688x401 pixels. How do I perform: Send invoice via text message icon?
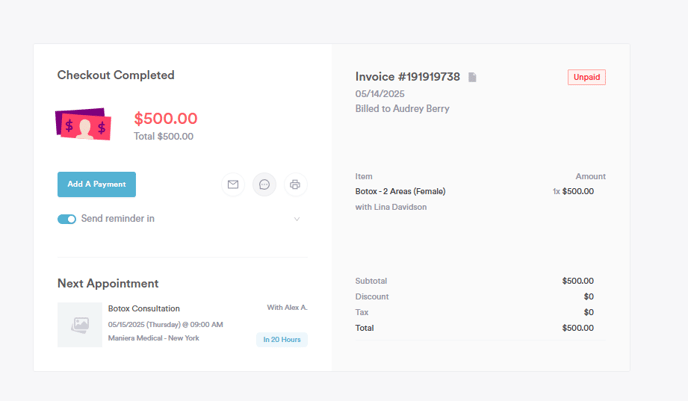pyautogui.click(x=264, y=184)
